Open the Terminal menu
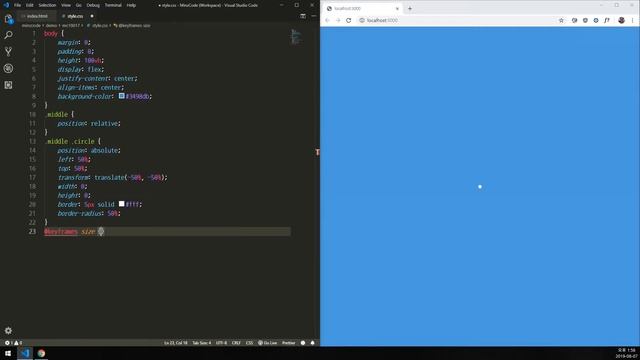Image resolution: width=640 pixels, height=360 pixels. point(113,5)
